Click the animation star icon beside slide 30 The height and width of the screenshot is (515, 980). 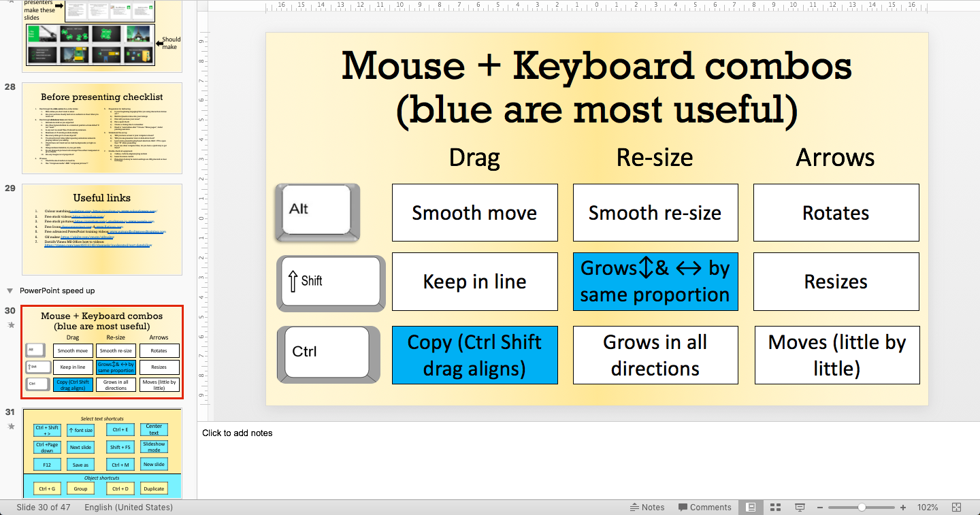[x=11, y=325]
